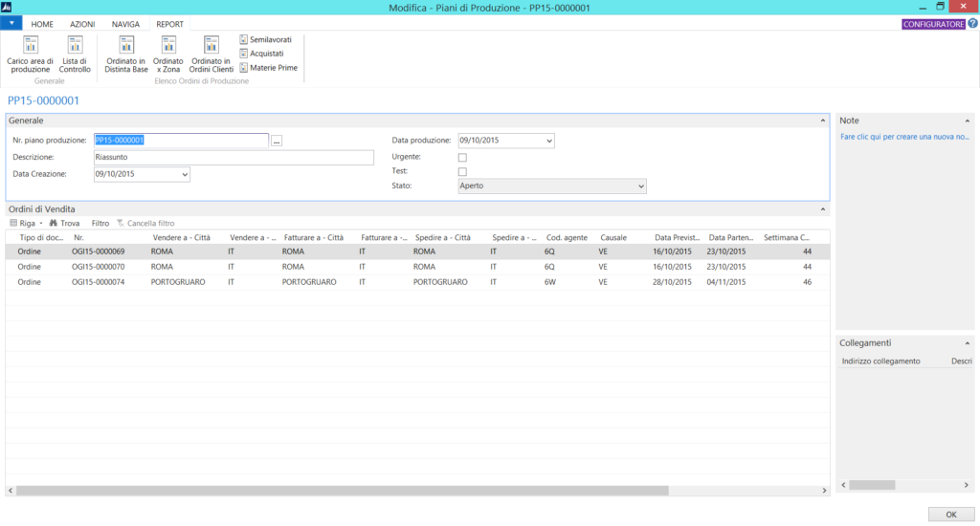The image size is (980, 526).
Task: Click the 04/11/2015 date cell
Action: pyautogui.click(x=726, y=282)
